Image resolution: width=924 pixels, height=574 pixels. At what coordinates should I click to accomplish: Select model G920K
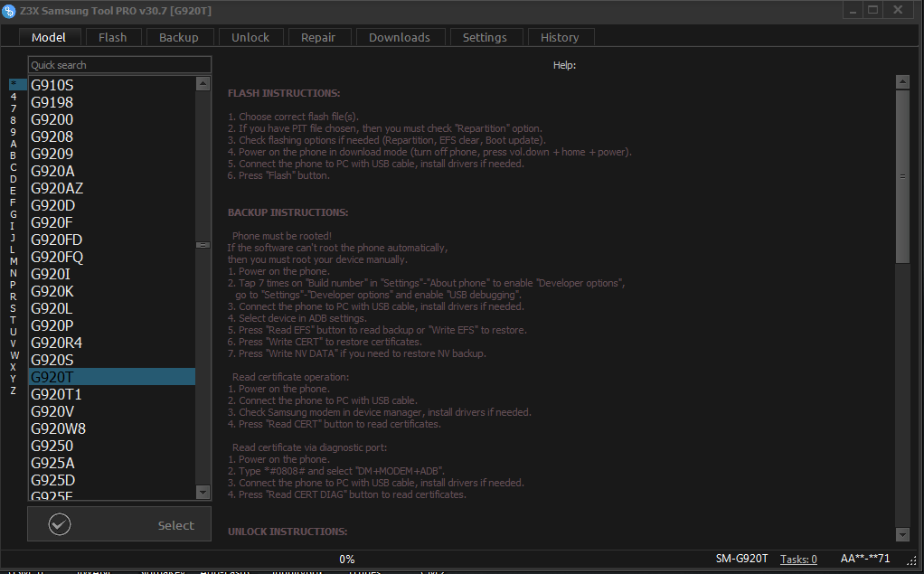pos(112,291)
